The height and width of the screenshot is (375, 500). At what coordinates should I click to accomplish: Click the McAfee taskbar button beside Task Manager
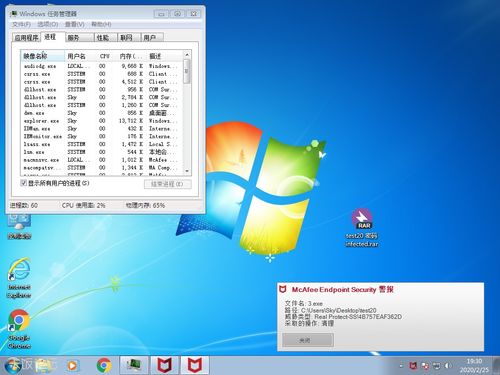tap(164, 365)
